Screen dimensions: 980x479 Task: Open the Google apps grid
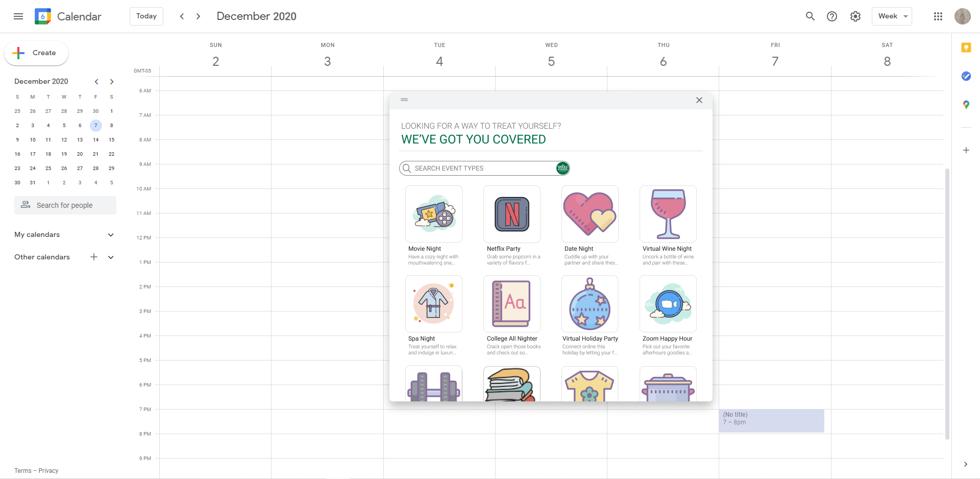click(x=938, y=16)
